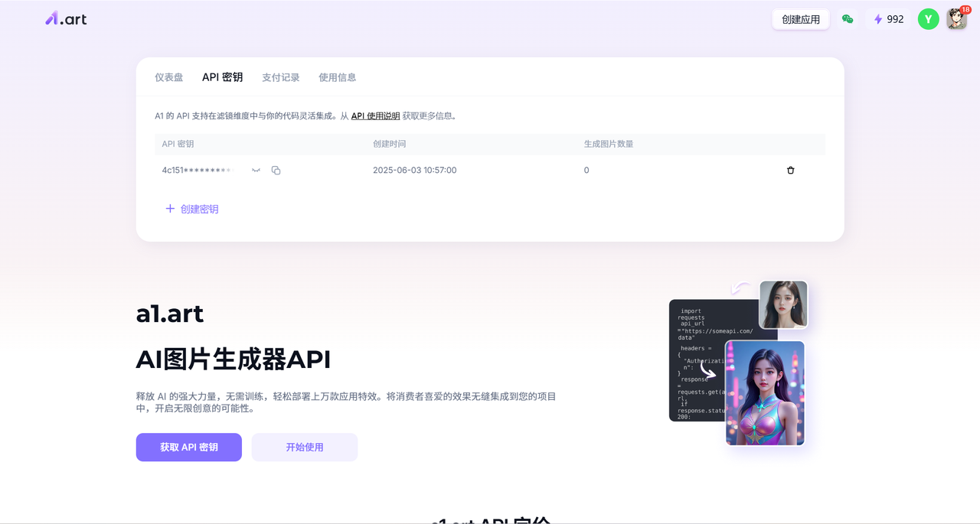This screenshot has height=524, width=980.
Task: Click the large stylized girl artwork thumbnail
Action: (765, 393)
